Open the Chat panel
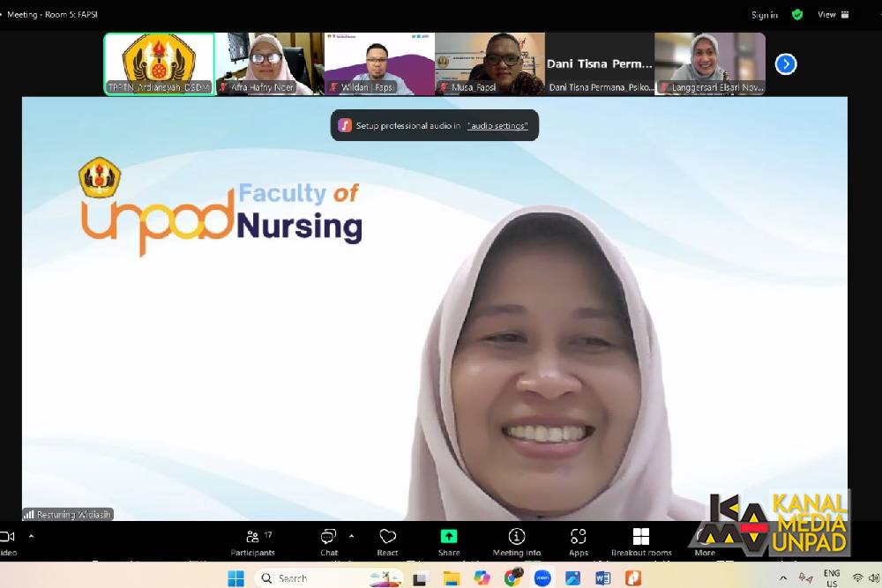The image size is (882, 588). click(328, 540)
